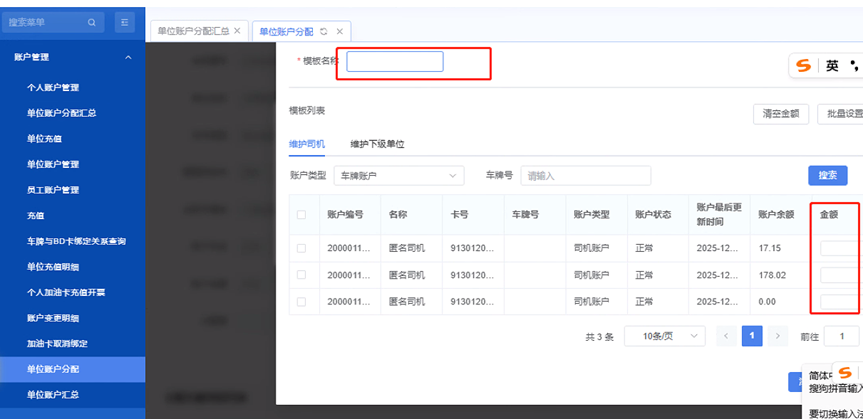Screen dimensions: 863x419
Task: Open the 账户类型 dropdown showing 车牌账户
Action: [398, 176]
